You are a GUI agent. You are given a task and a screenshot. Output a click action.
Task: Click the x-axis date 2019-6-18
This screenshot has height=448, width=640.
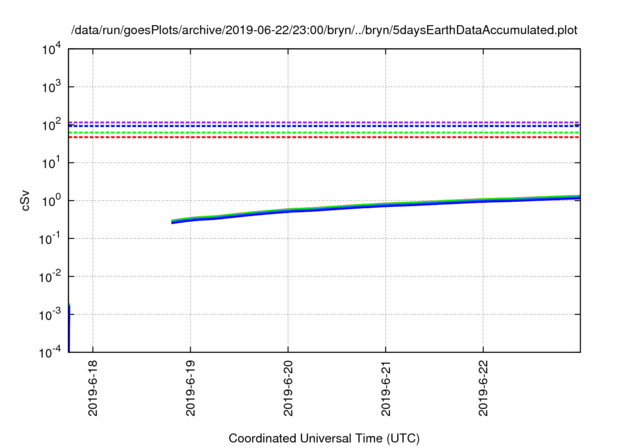click(x=93, y=388)
